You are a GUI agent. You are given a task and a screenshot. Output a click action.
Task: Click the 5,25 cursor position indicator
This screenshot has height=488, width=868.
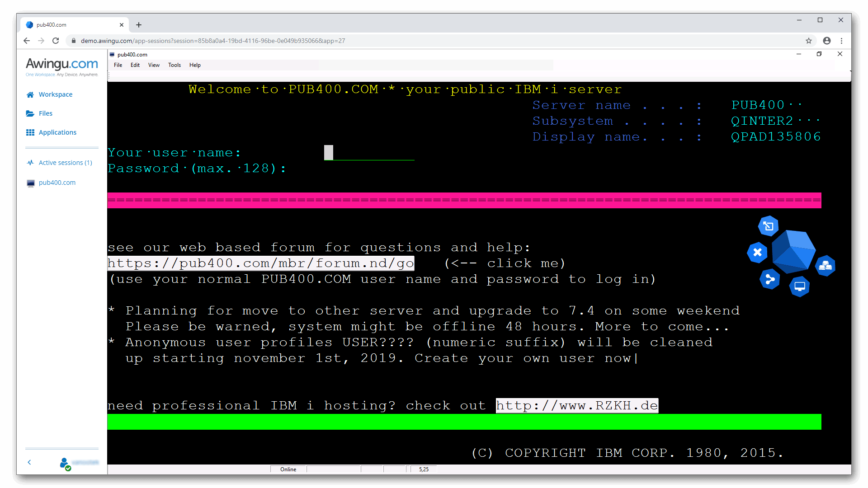click(424, 469)
